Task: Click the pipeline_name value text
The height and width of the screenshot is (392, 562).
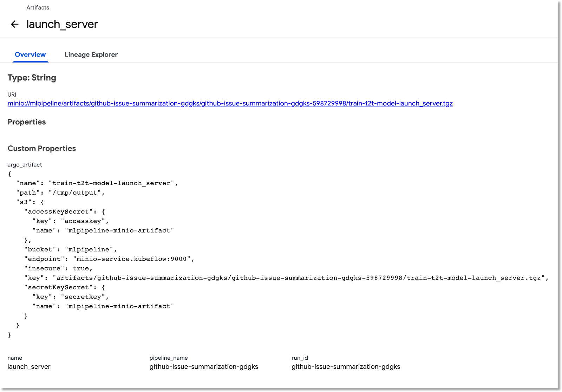Action: (204, 367)
